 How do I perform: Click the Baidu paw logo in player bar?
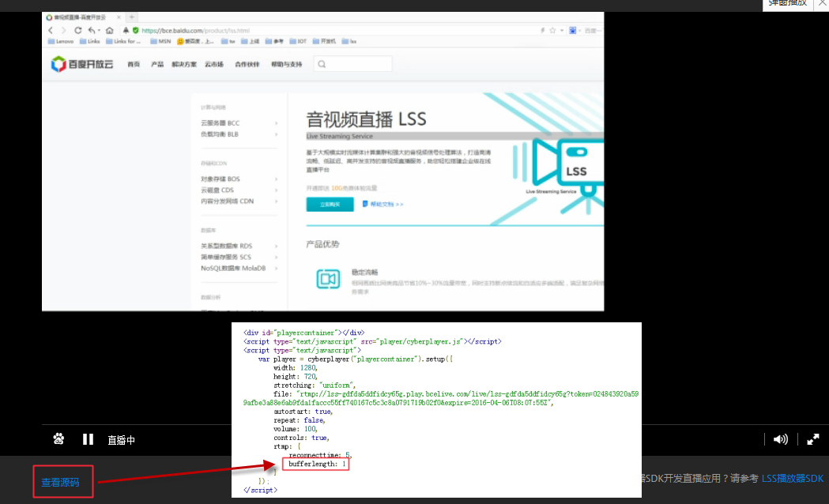coord(58,439)
